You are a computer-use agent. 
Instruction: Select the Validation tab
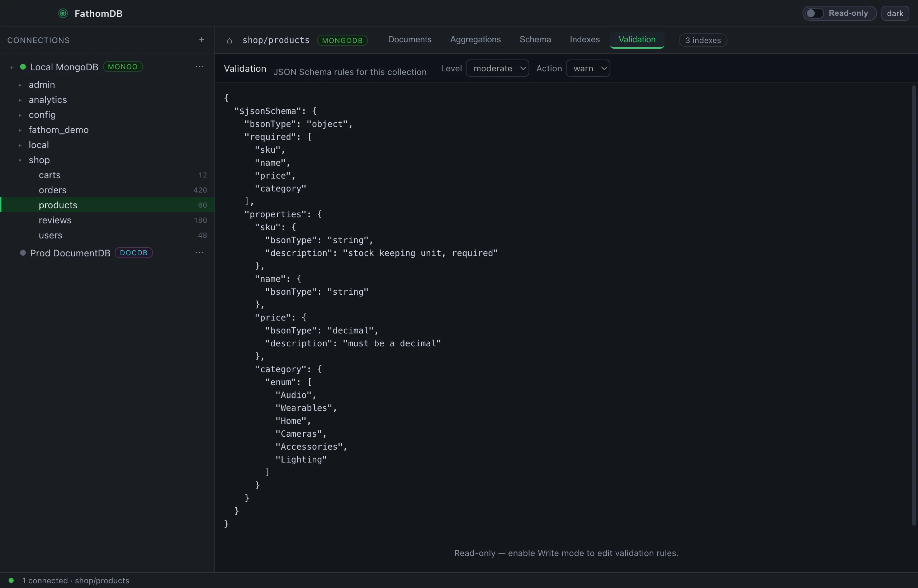(637, 40)
